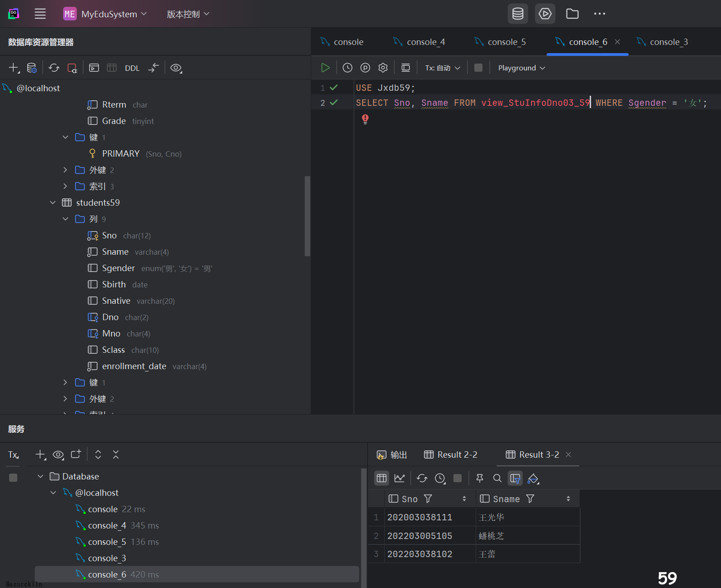Viewport: 721px width, 588px height.
Task: Open the DDL view in explorer toolbar
Action: (132, 68)
